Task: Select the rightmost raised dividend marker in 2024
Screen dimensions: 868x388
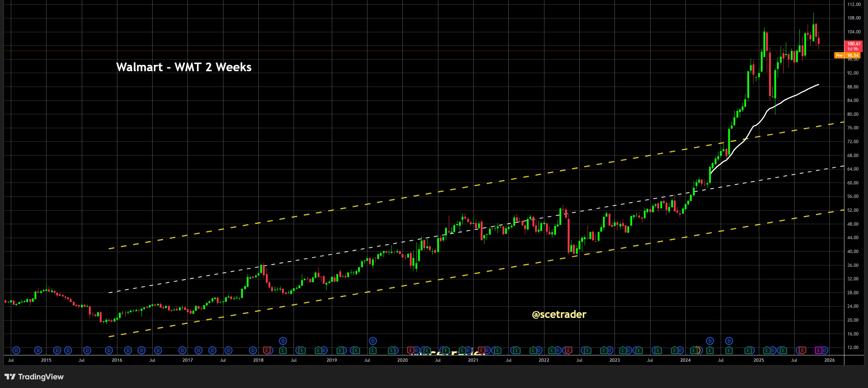Action: tap(729, 341)
